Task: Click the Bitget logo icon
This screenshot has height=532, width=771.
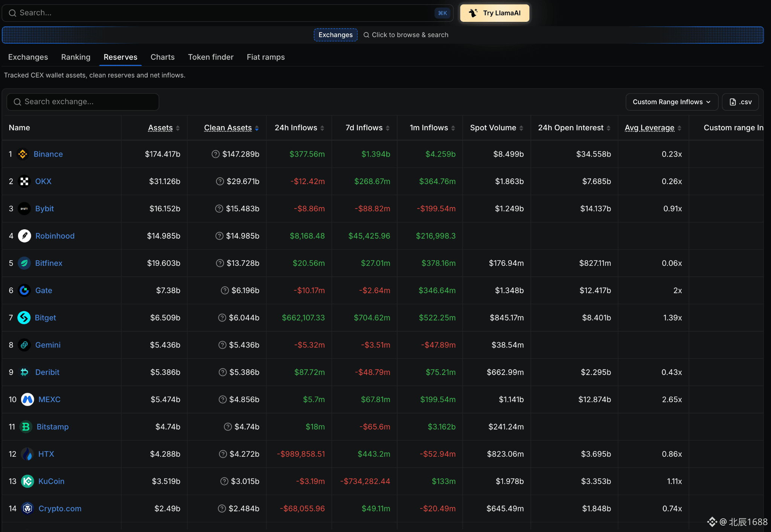Action: 24,318
